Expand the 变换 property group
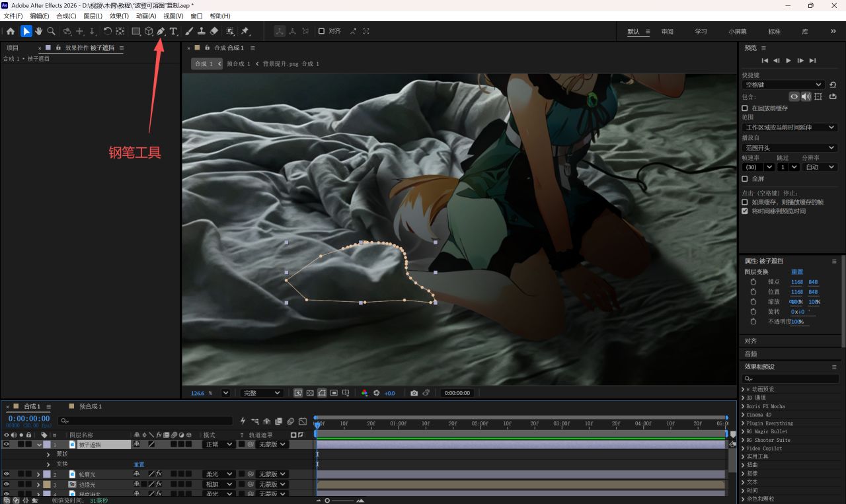 coord(48,464)
